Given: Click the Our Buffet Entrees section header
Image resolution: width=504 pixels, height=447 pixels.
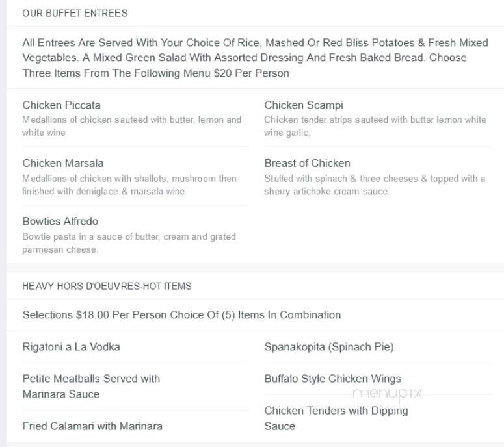Looking at the screenshot, I should tap(75, 13).
